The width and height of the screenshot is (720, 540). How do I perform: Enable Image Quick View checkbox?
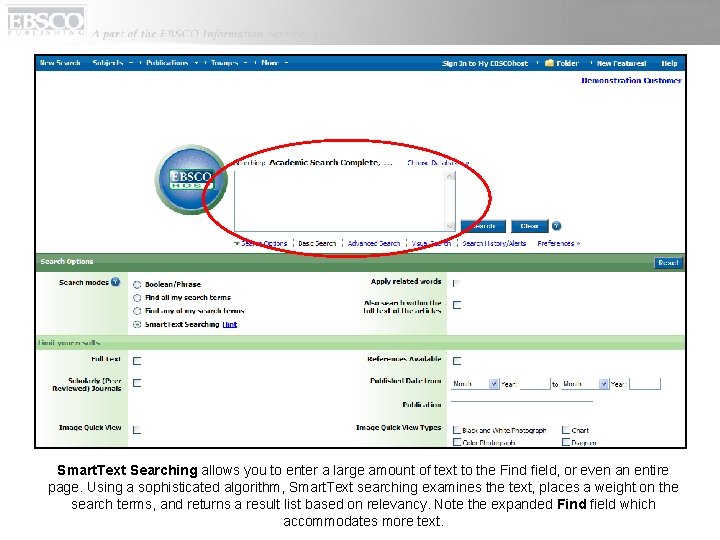tap(137, 430)
